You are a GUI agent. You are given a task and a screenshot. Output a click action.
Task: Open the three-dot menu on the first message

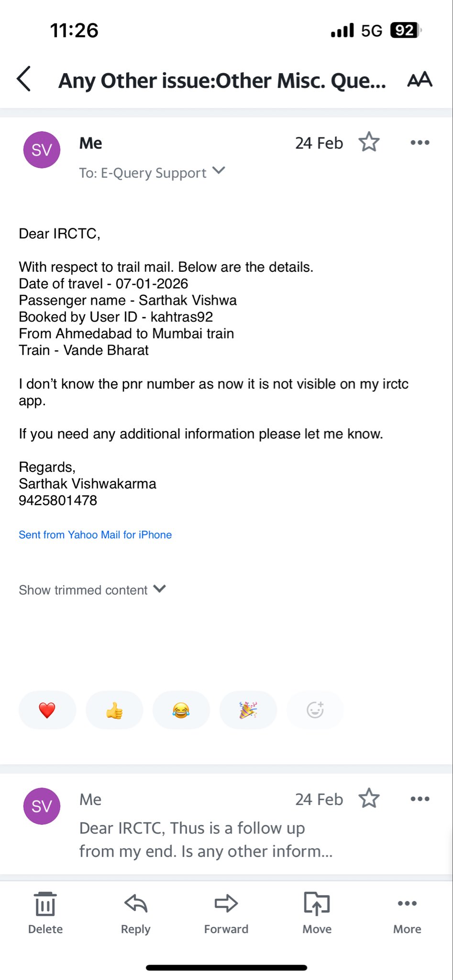pyautogui.click(x=420, y=143)
